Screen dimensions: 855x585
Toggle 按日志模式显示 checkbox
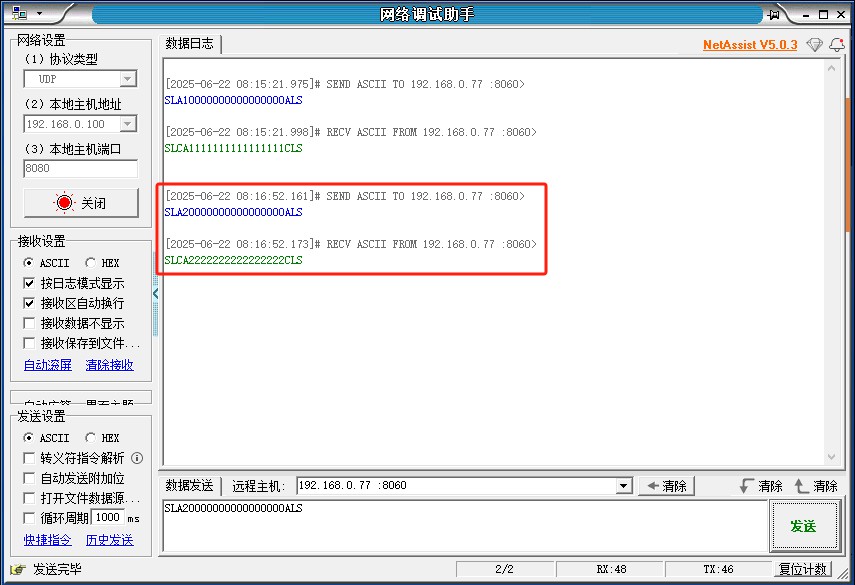pos(29,284)
